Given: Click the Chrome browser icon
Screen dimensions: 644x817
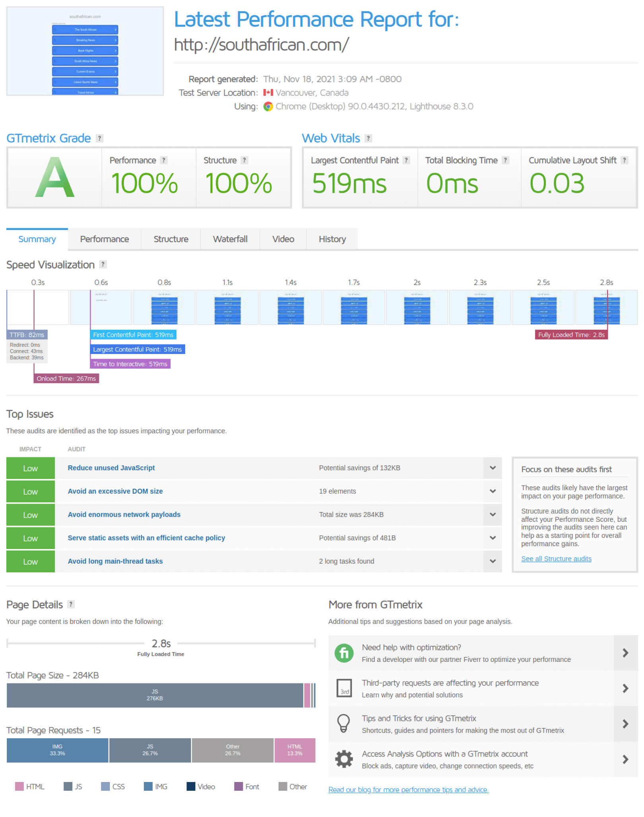Looking at the screenshot, I should coord(268,107).
